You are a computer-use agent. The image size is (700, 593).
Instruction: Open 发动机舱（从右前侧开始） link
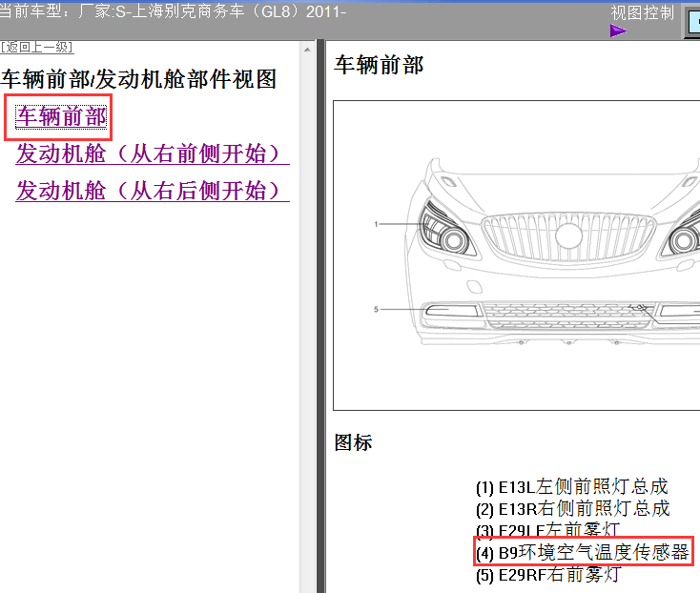(153, 153)
